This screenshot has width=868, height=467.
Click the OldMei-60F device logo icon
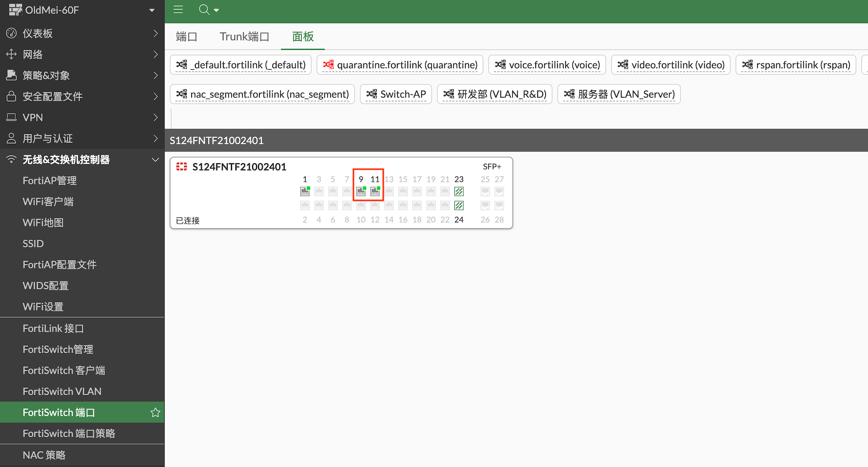[x=15, y=9]
